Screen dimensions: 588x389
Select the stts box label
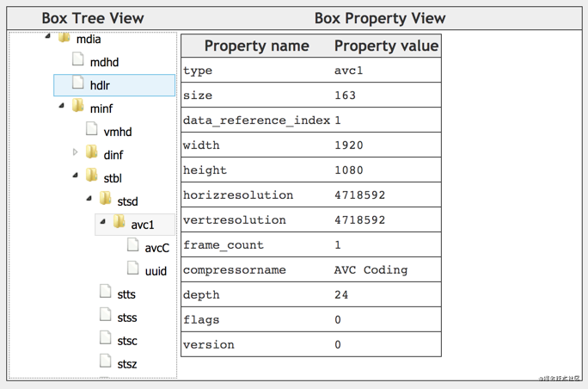126,294
